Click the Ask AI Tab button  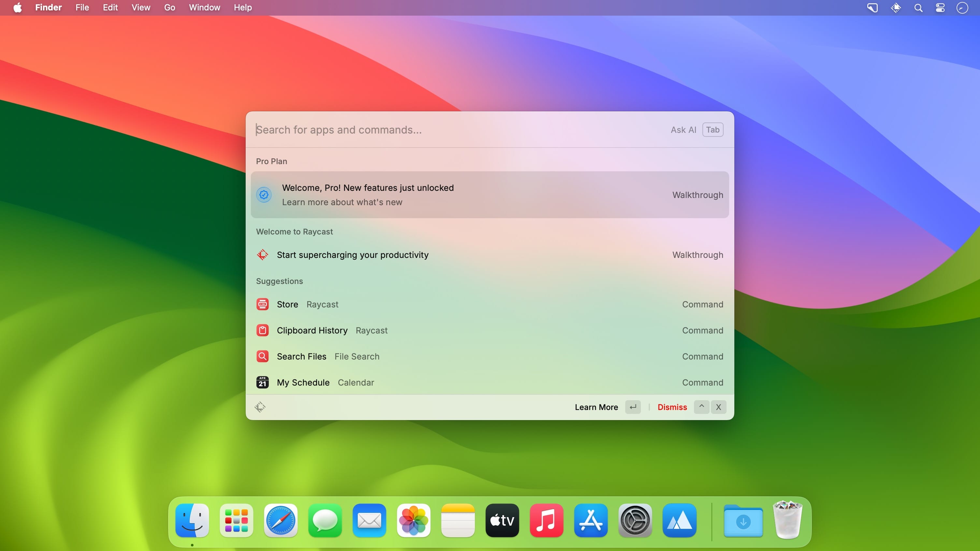point(712,130)
